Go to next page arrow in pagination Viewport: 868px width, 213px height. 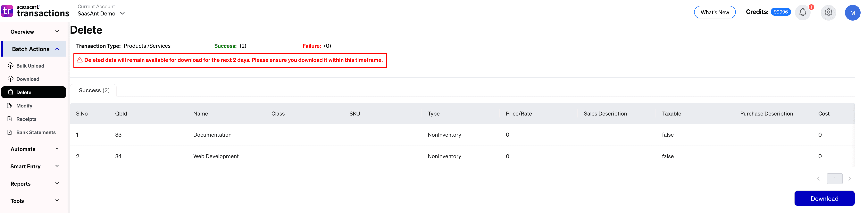pyautogui.click(x=849, y=179)
